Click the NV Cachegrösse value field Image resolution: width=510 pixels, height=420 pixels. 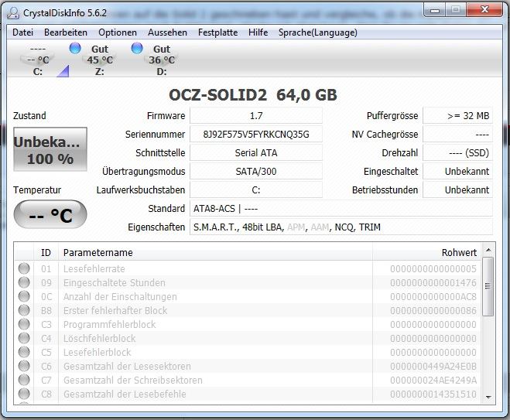coord(457,135)
